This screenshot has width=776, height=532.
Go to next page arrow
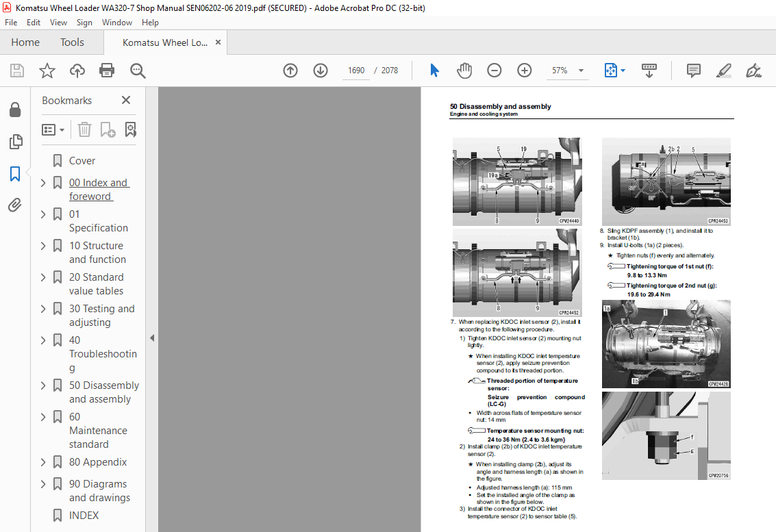[321, 71]
